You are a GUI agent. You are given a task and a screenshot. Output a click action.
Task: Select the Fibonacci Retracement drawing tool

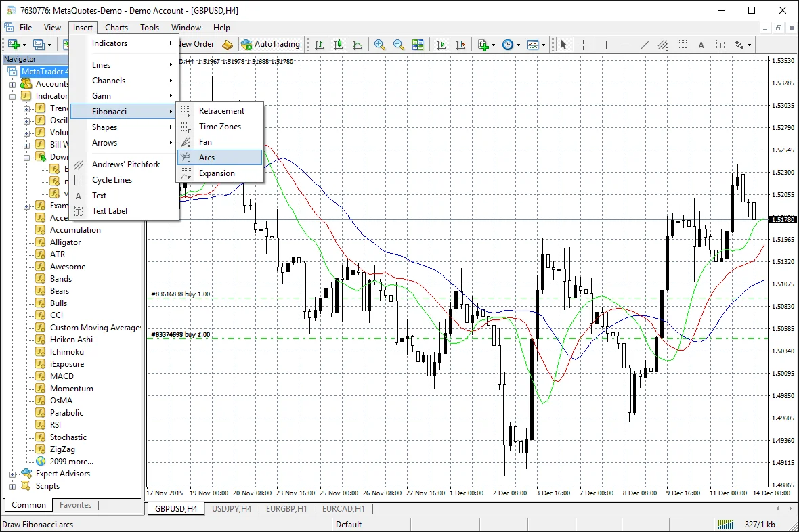[681, 45]
